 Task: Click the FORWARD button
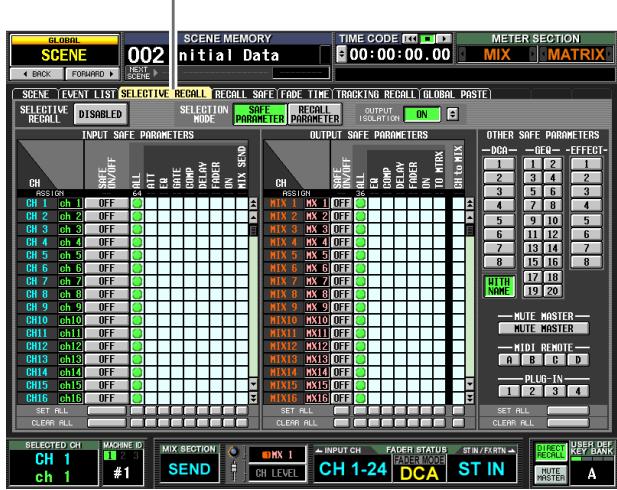92,74
